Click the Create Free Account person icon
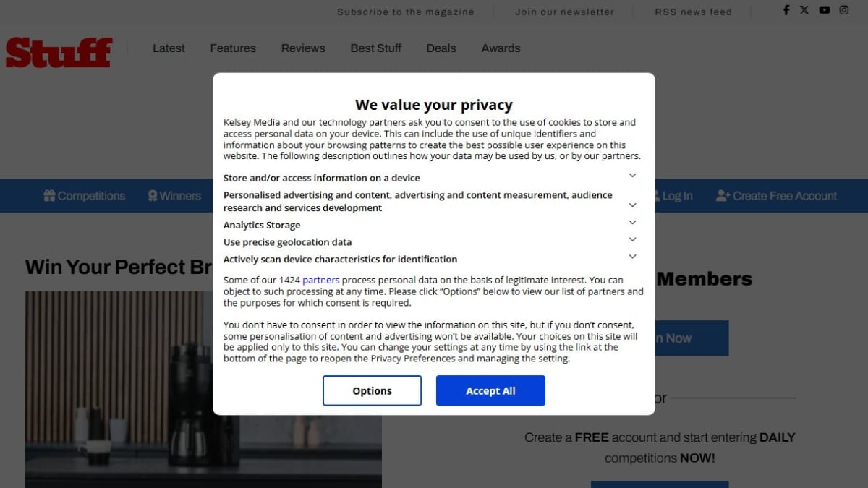The height and width of the screenshot is (488, 868). [723, 196]
